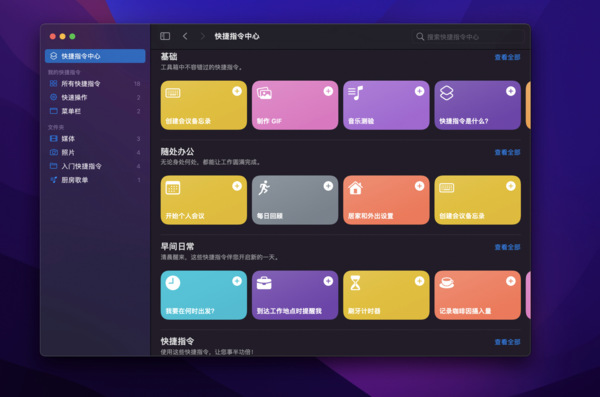Open the 照片 folder

click(x=95, y=152)
